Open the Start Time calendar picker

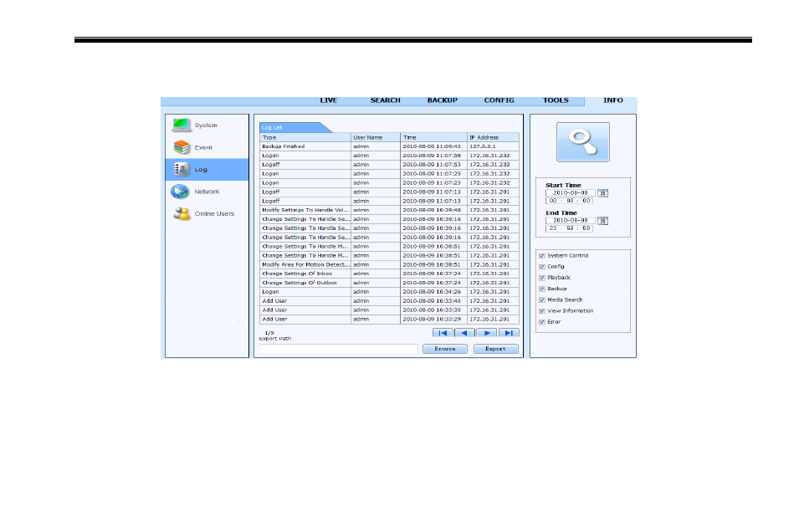603,193
